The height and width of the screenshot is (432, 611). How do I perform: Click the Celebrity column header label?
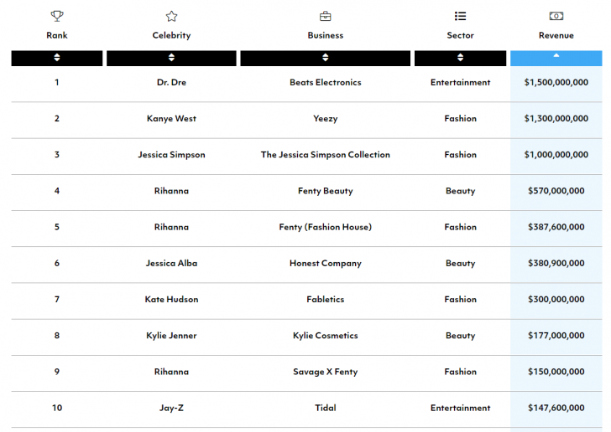click(171, 35)
